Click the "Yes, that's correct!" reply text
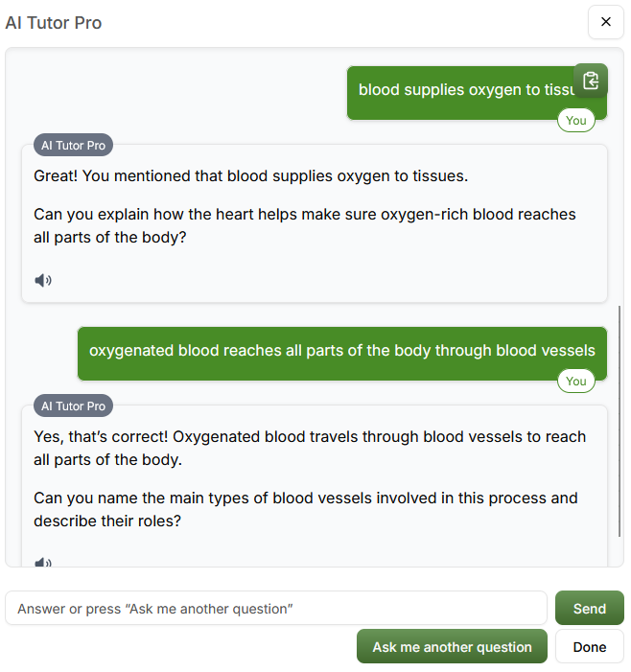Viewport: 631px width, 672px height. [309, 448]
